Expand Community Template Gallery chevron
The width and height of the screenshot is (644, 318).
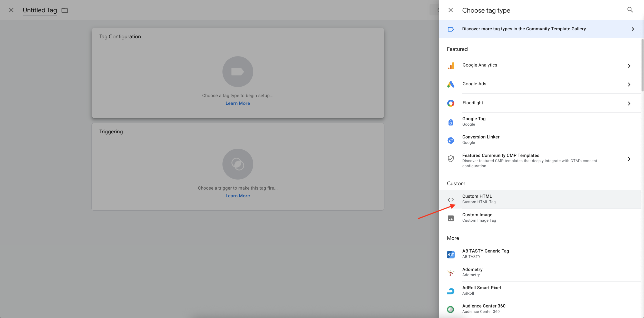633,29
